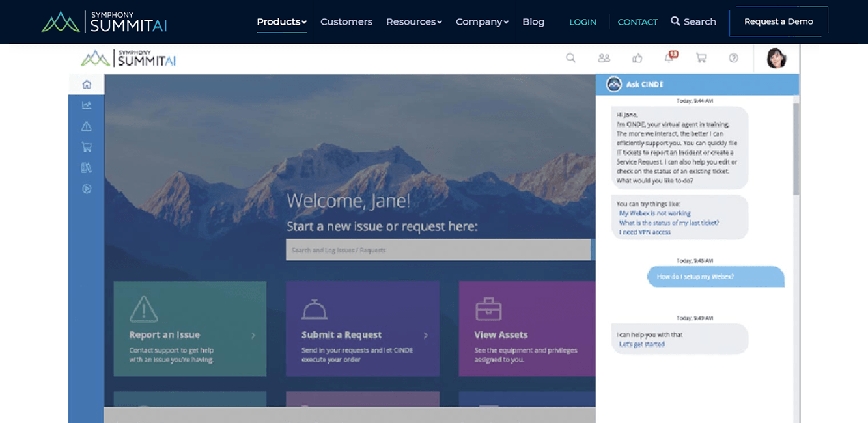Click the 'Today, 9:44 AM' chat timestamp
Image resolution: width=868 pixels, height=423 pixels.
(x=695, y=101)
